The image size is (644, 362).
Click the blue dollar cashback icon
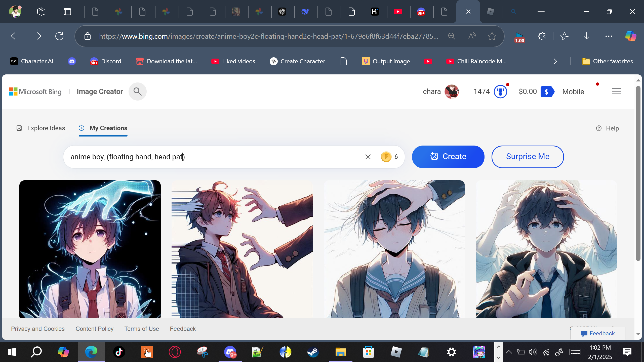coord(547,92)
